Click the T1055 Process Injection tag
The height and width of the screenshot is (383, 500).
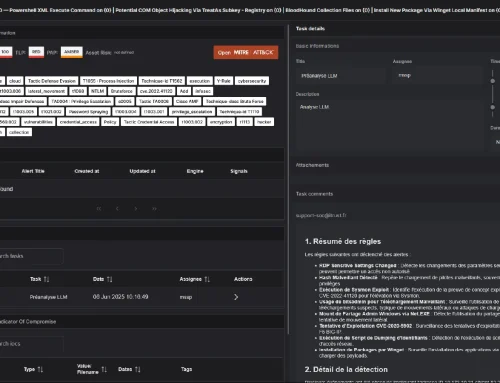pyautogui.click(x=108, y=81)
